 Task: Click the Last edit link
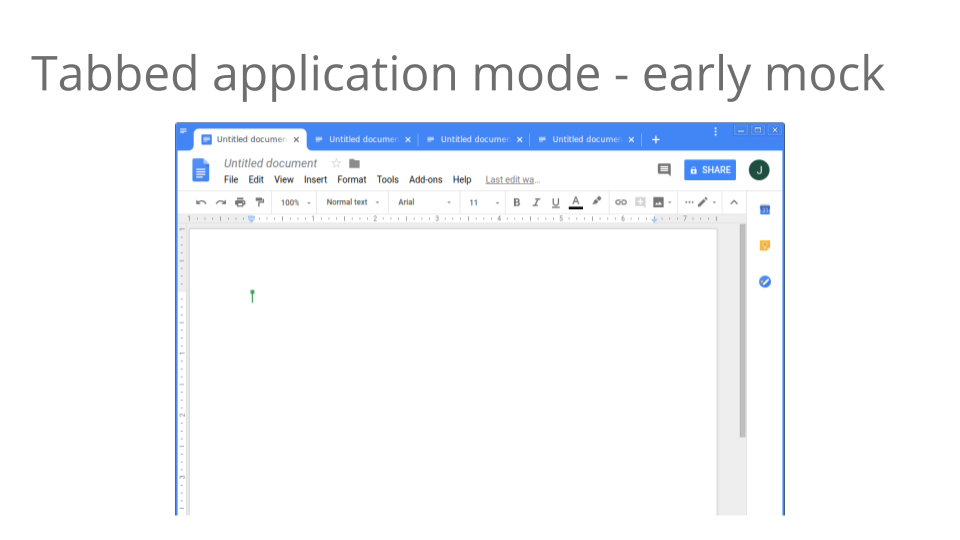512,180
